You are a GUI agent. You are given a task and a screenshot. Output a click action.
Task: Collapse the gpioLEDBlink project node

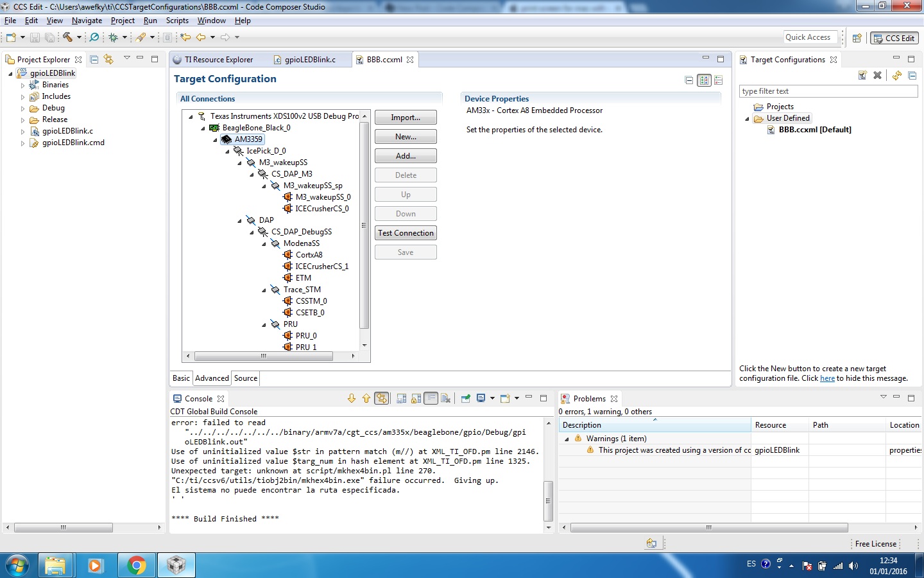11,74
